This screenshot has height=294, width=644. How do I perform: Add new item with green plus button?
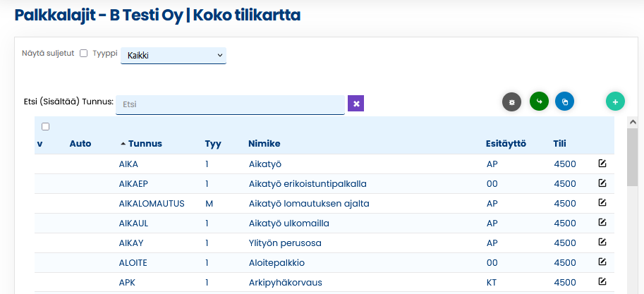pyautogui.click(x=615, y=102)
